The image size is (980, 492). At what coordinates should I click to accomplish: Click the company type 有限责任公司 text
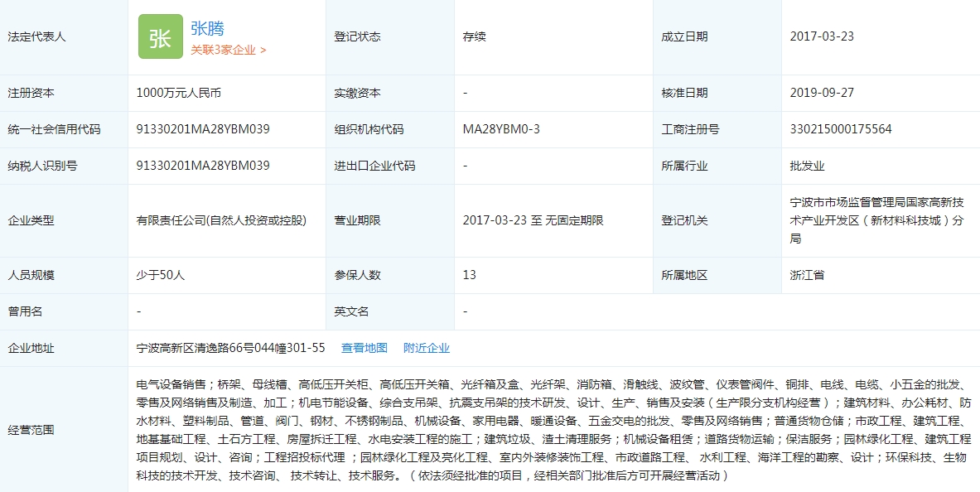(x=221, y=220)
